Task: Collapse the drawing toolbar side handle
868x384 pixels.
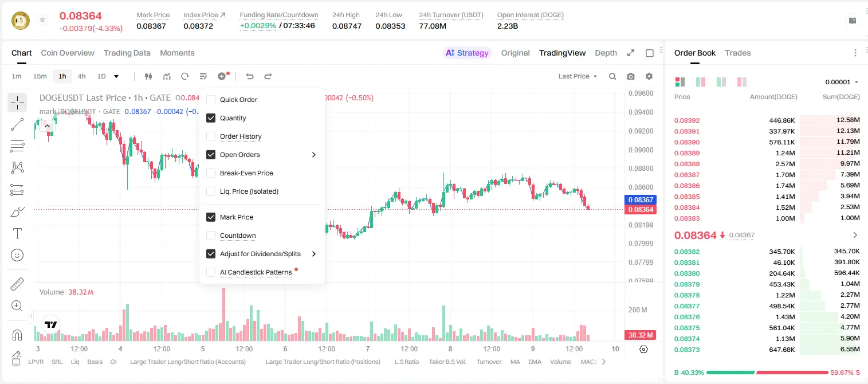Action: coord(31,315)
